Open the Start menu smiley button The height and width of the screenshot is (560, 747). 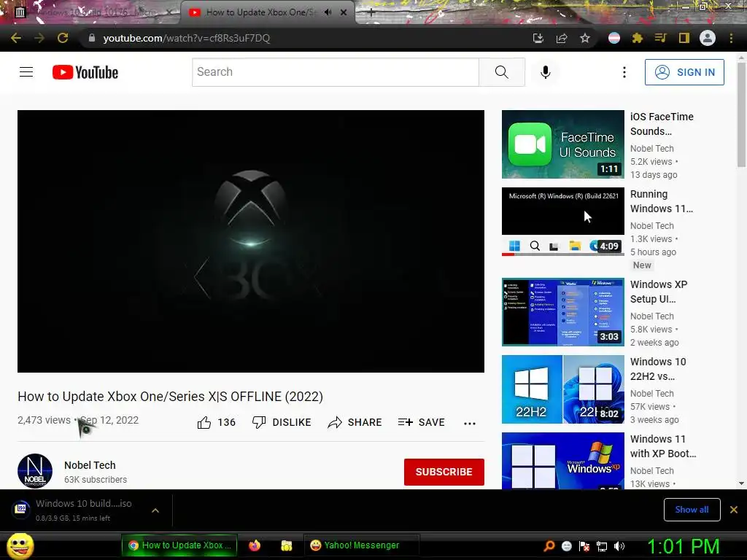coord(20,545)
